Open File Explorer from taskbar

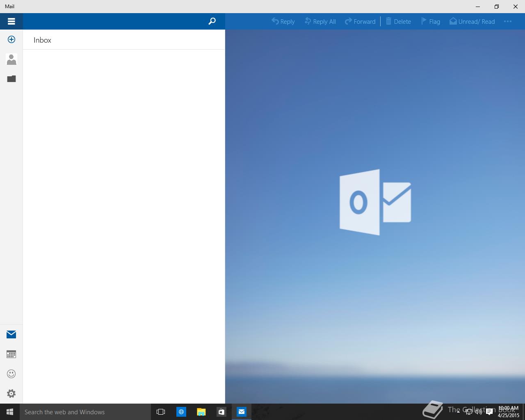pos(201,412)
